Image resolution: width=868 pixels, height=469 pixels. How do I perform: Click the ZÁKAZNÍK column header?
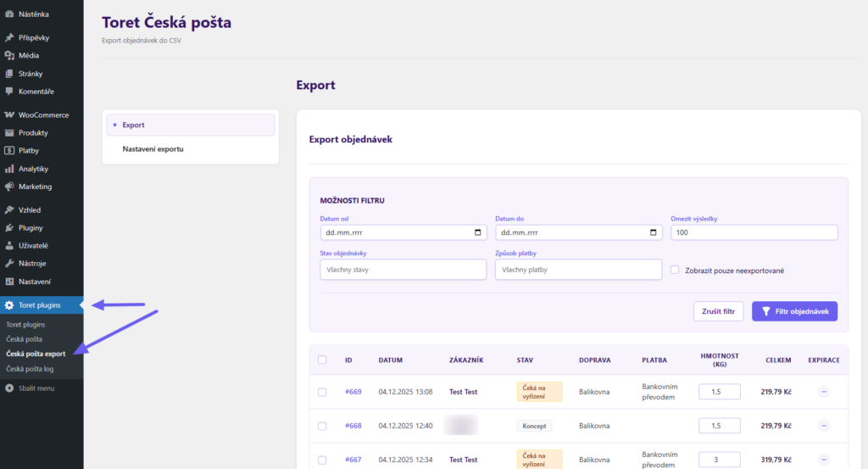[x=466, y=360]
